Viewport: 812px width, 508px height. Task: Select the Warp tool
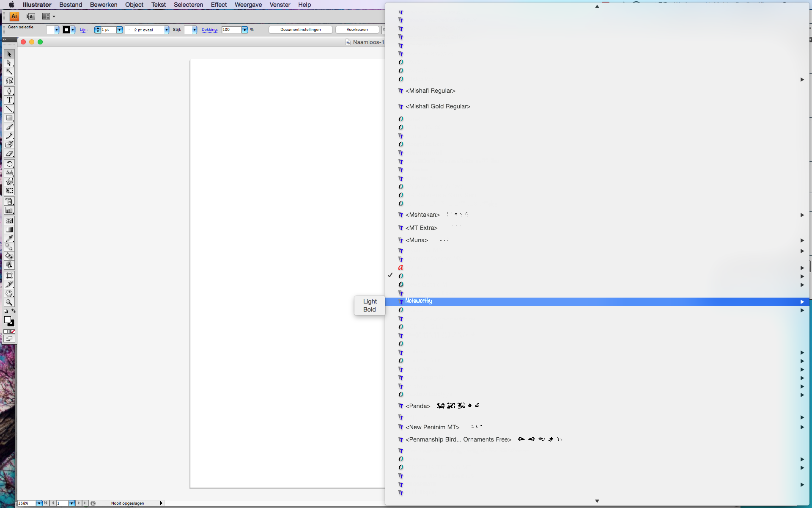point(9,182)
